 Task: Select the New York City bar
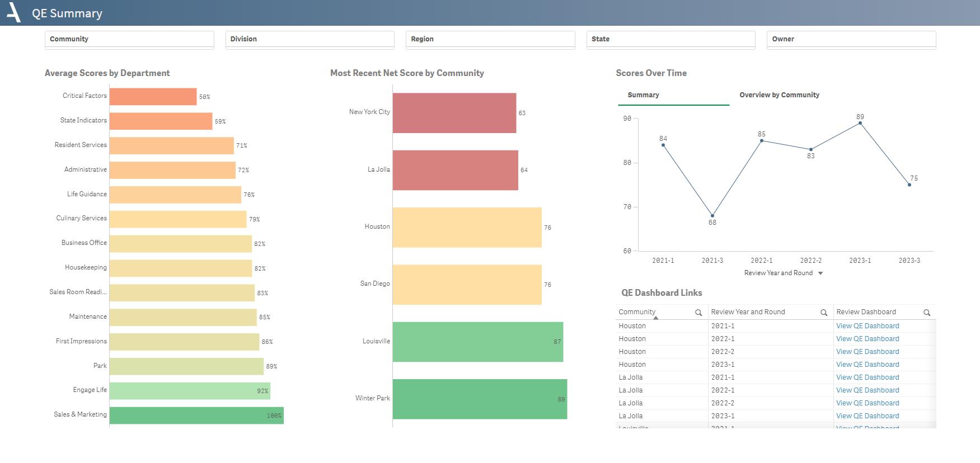(x=454, y=113)
